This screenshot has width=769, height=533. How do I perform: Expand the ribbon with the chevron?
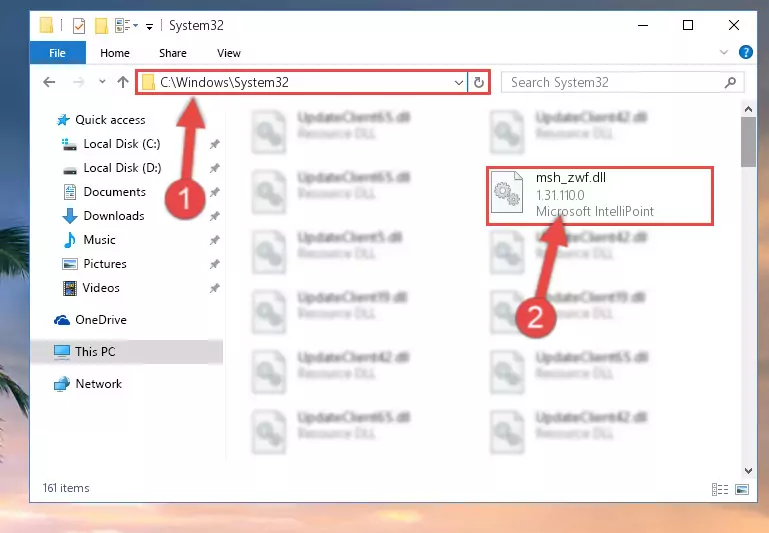(x=723, y=52)
